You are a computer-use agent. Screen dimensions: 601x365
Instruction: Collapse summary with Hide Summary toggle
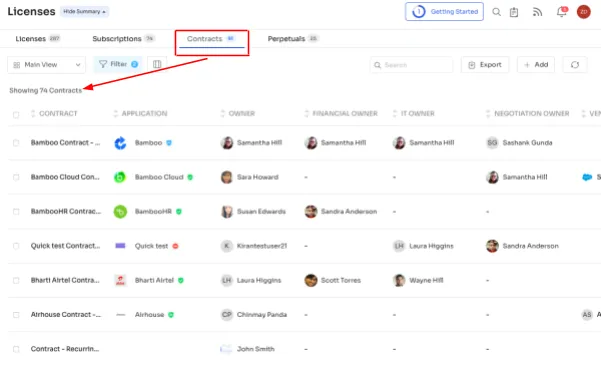(84, 12)
